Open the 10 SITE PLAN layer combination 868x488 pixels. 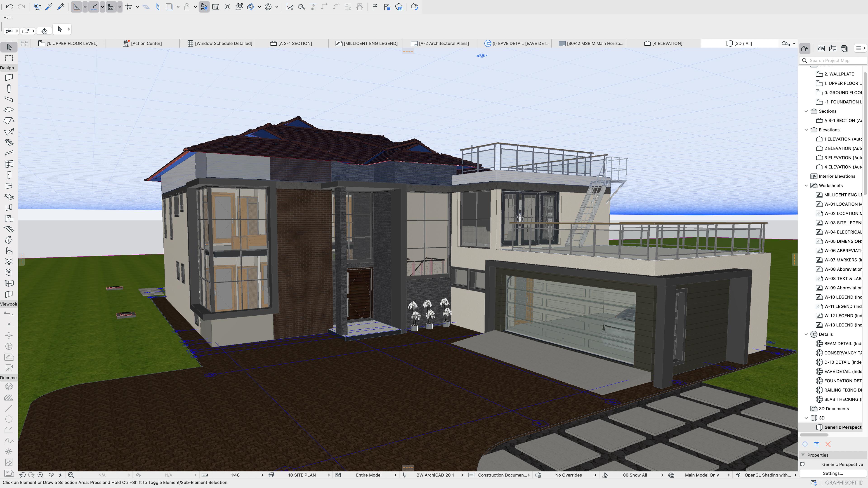tap(302, 475)
